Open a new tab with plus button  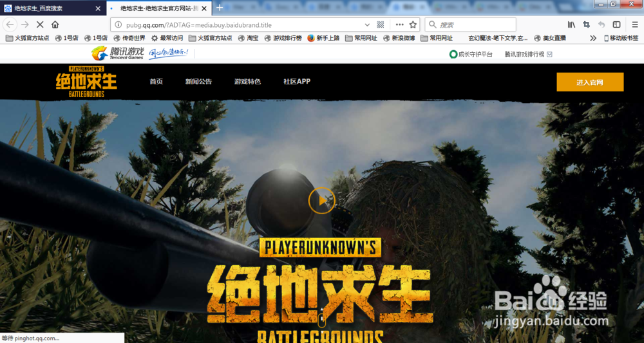coord(220,8)
